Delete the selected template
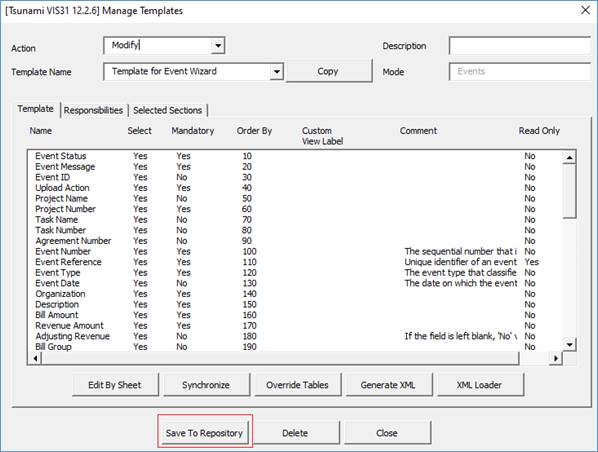 click(x=296, y=433)
